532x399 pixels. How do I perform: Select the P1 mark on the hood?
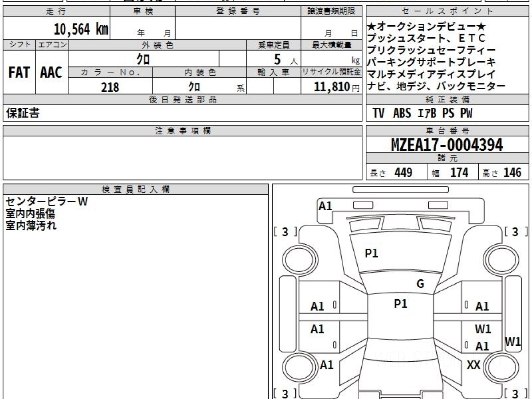tap(371, 253)
